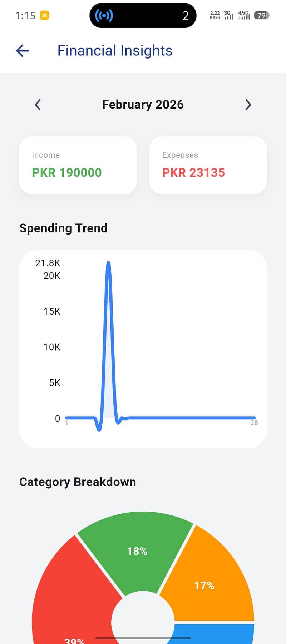The image size is (286, 644).
Task: Tap the Spending Trend heading
Action: point(63,228)
